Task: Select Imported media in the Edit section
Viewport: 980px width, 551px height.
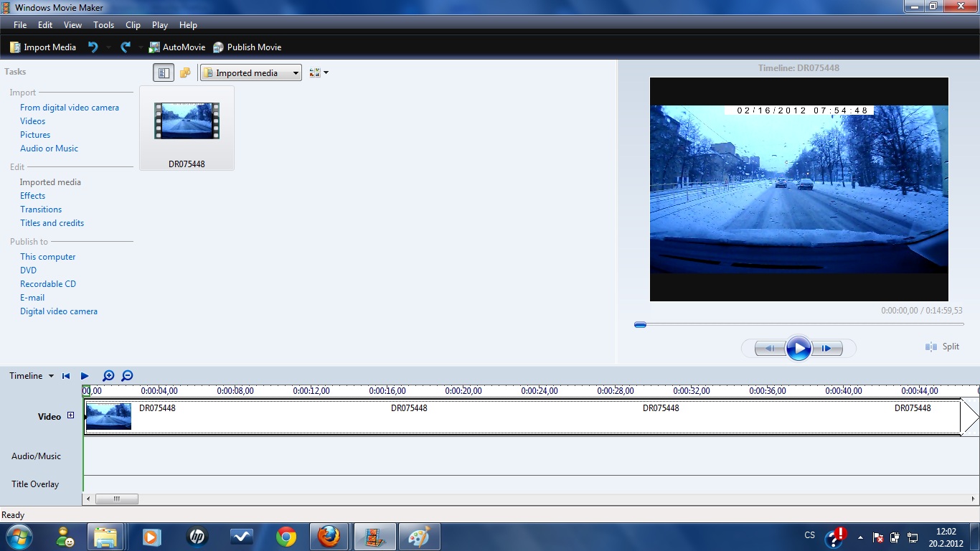Action: 50,182
